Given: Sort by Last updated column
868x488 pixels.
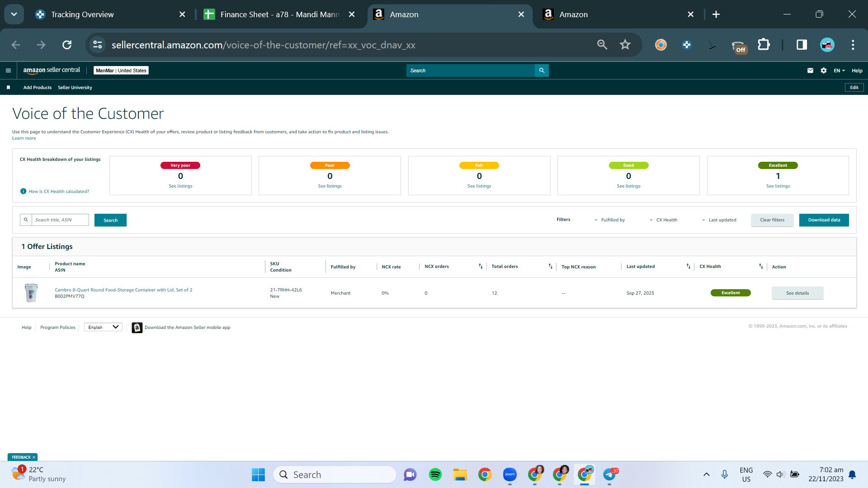Looking at the screenshot, I should (688, 267).
